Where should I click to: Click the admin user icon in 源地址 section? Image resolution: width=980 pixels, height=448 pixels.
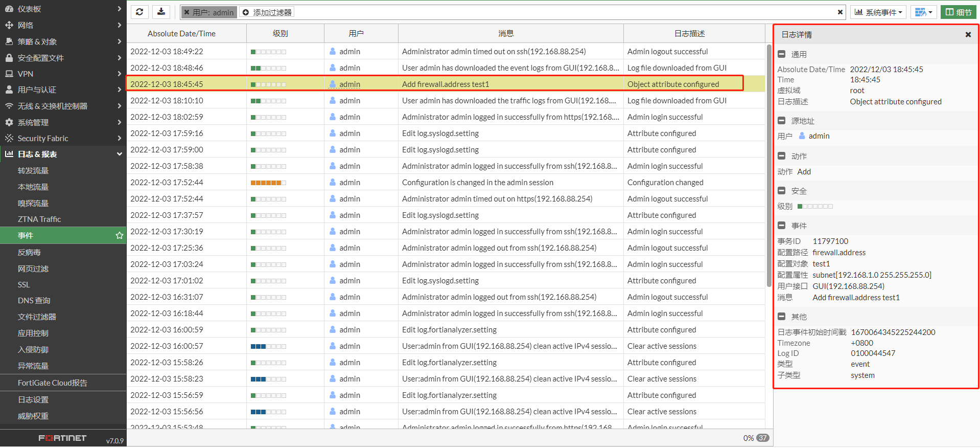click(802, 136)
